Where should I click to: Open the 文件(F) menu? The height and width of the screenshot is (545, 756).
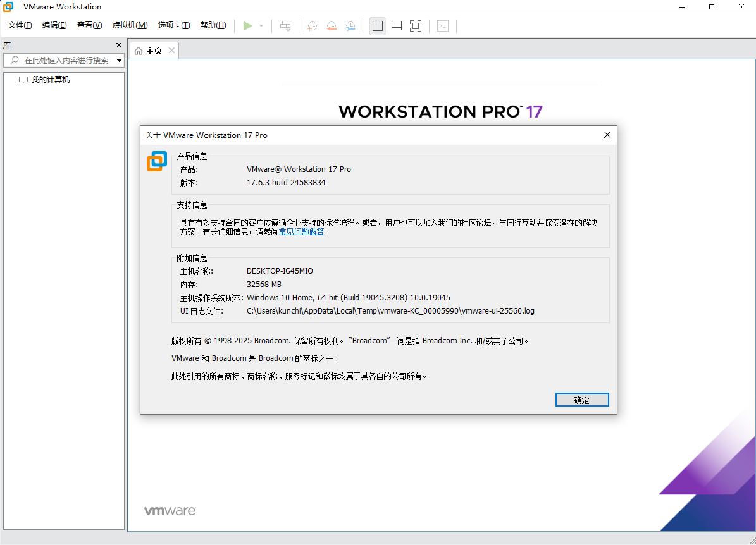point(20,25)
